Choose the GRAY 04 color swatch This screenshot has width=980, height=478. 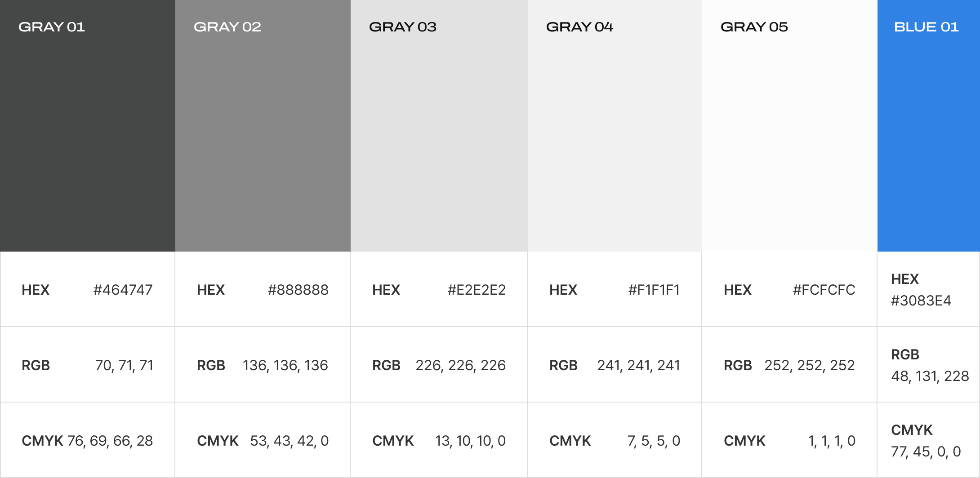615,126
